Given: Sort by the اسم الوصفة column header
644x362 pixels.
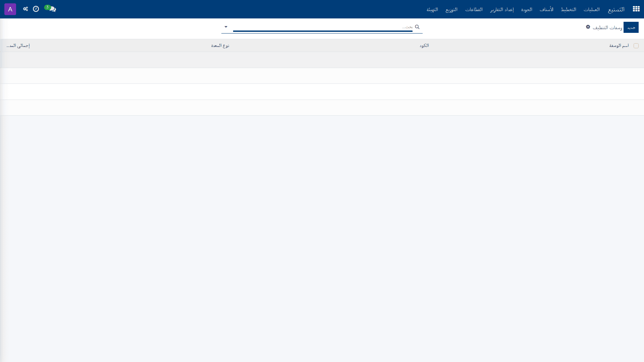Looking at the screenshot, I should tap(619, 46).
